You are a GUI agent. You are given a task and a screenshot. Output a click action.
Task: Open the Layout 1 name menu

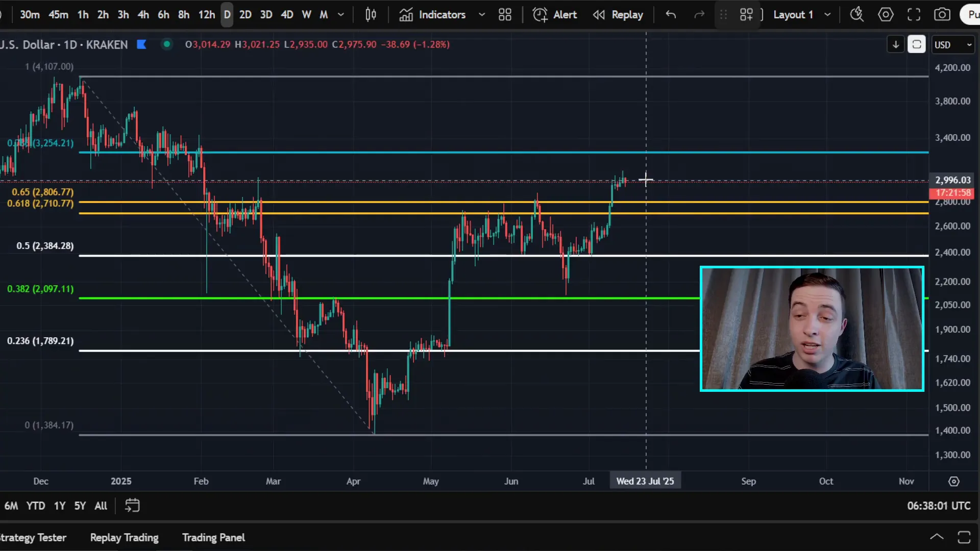pos(793,14)
